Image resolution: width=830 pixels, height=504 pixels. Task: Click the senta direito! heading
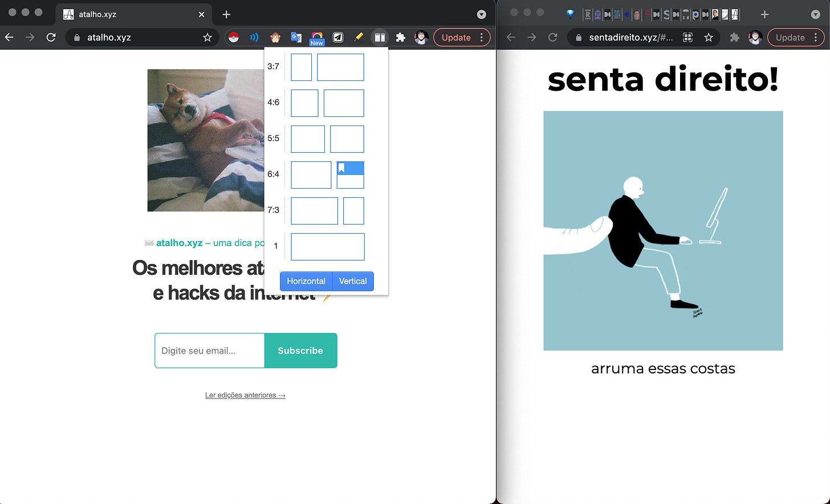[663, 79]
